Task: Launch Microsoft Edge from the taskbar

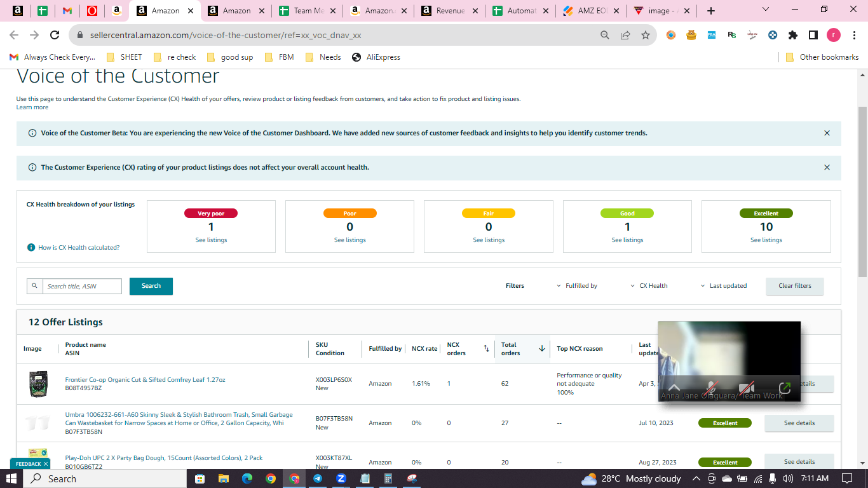Action: [247, 478]
